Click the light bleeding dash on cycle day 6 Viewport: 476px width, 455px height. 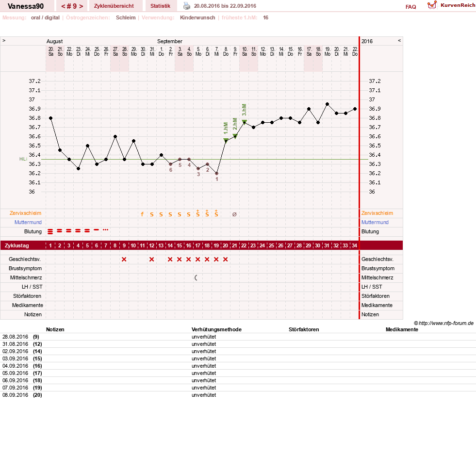click(x=96, y=230)
